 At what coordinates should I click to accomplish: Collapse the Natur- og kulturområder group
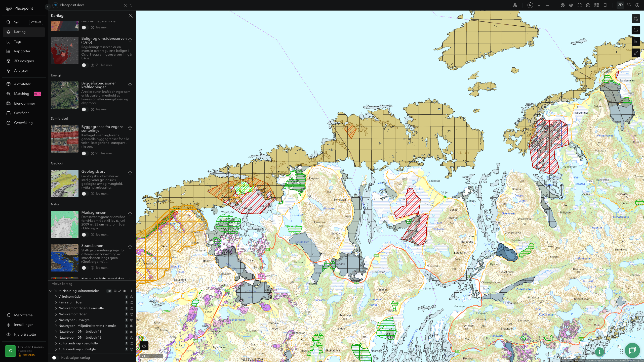[51, 291]
